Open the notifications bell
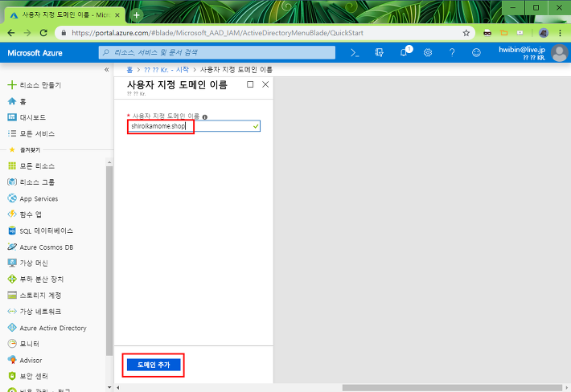The height and width of the screenshot is (392, 571). 404,53
